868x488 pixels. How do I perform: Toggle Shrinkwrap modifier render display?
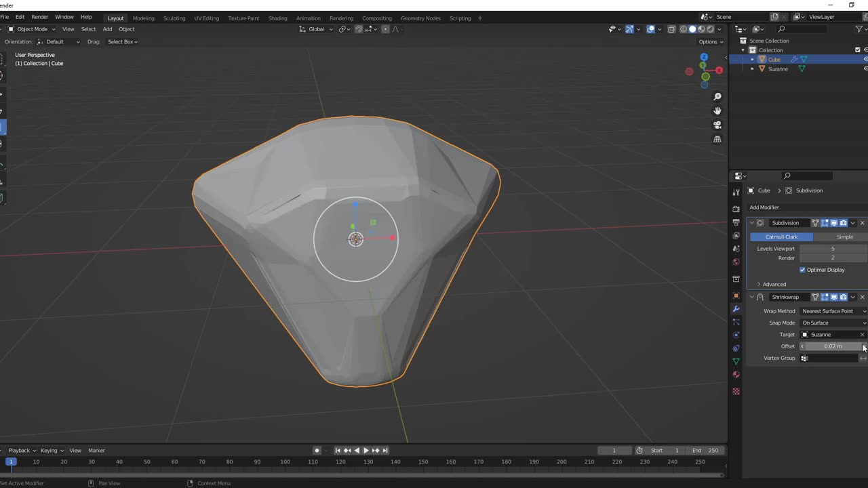point(844,297)
